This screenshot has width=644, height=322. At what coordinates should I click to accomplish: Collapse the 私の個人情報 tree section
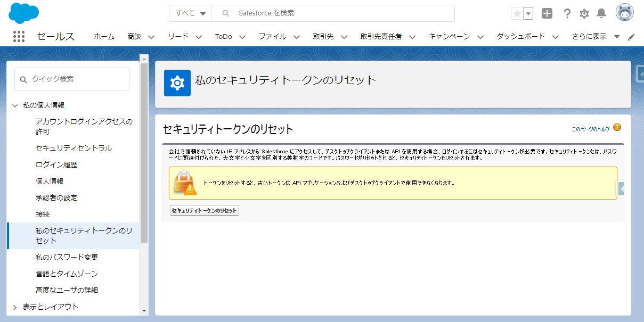(x=15, y=105)
